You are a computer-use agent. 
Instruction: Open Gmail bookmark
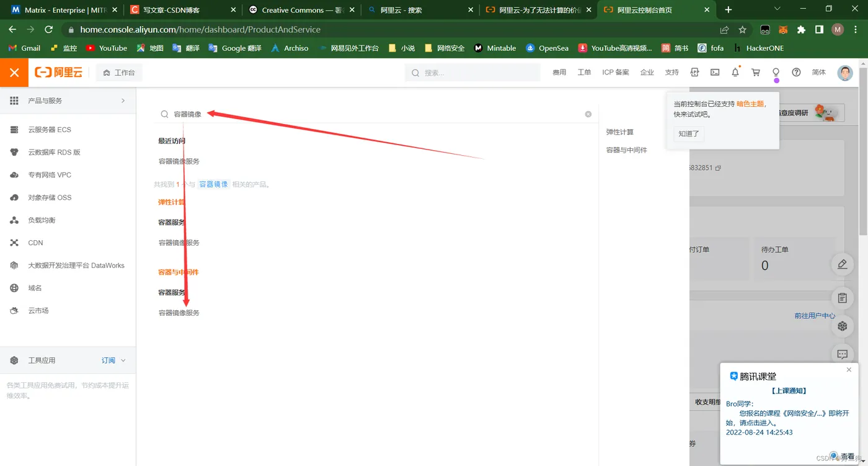pos(25,48)
